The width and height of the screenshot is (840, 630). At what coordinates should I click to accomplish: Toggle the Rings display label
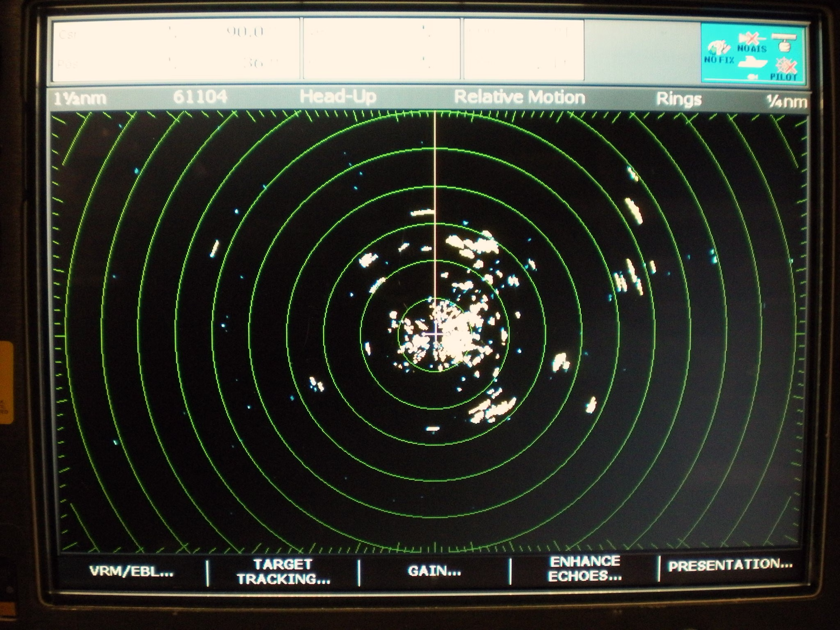(679, 99)
